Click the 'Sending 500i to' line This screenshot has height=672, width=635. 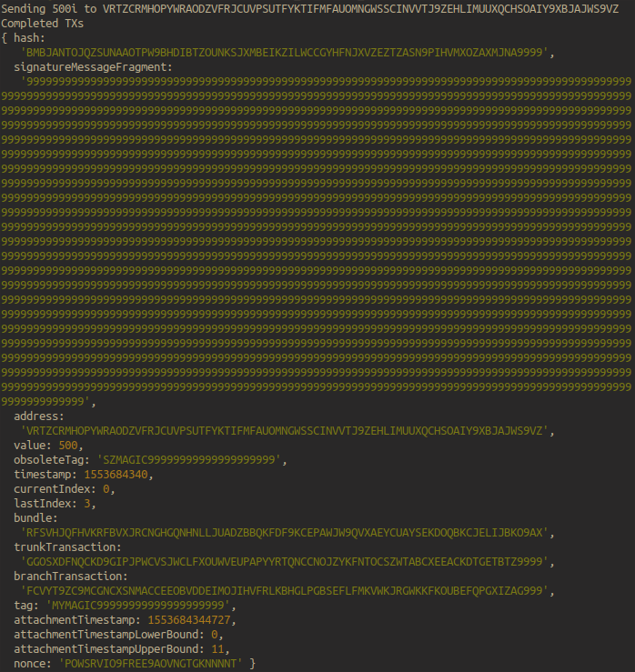click(x=309, y=9)
